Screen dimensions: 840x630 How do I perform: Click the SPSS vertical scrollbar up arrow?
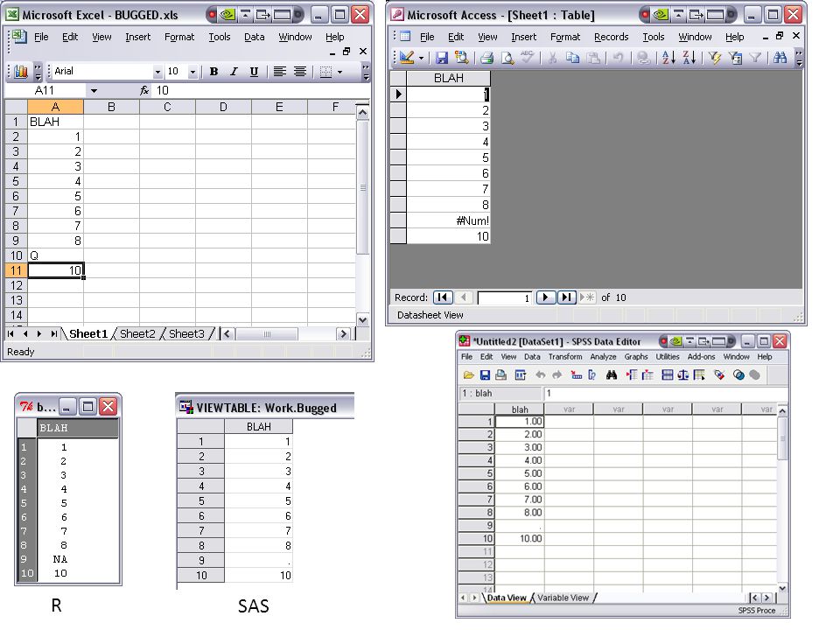(782, 411)
